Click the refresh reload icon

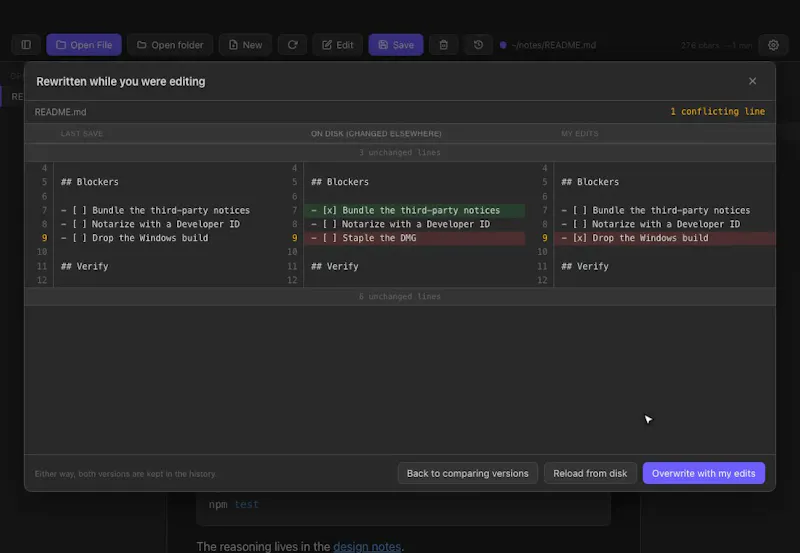click(x=292, y=45)
